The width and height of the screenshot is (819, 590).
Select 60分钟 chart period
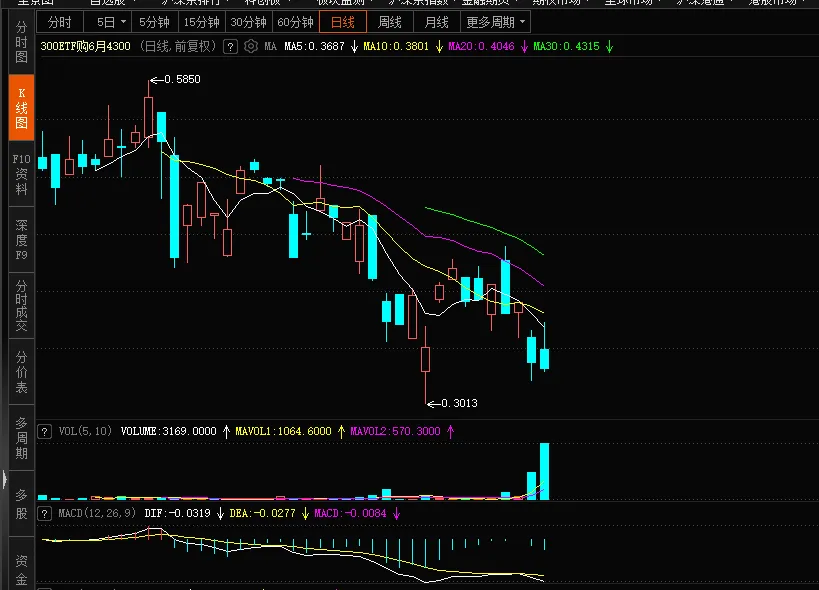pyautogui.click(x=296, y=22)
